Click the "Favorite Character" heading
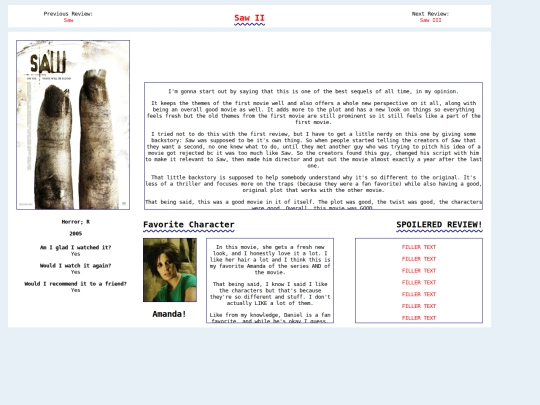The height and width of the screenshot is (405, 540). (x=189, y=225)
